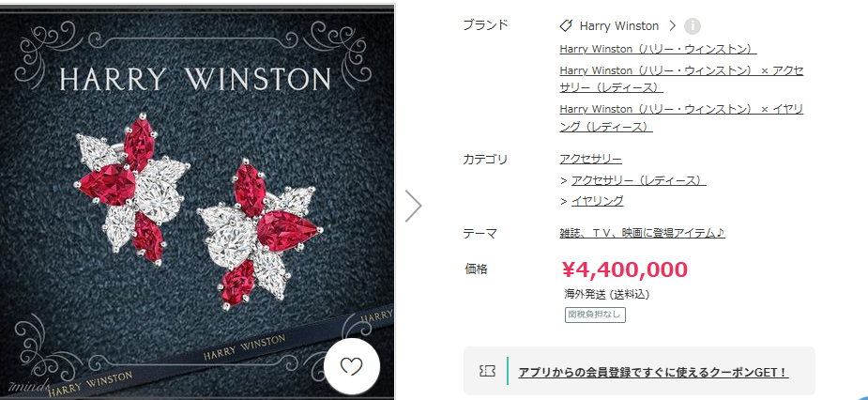
Task: Click the 関税負担なし badge
Action: (595, 315)
